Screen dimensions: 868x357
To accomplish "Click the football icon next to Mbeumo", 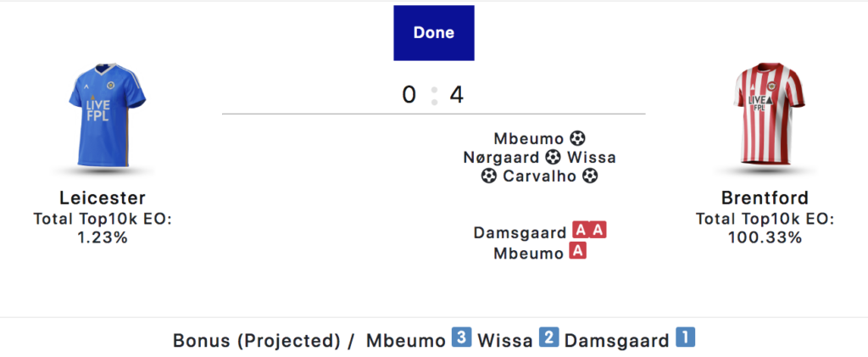I will click(x=578, y=137).
